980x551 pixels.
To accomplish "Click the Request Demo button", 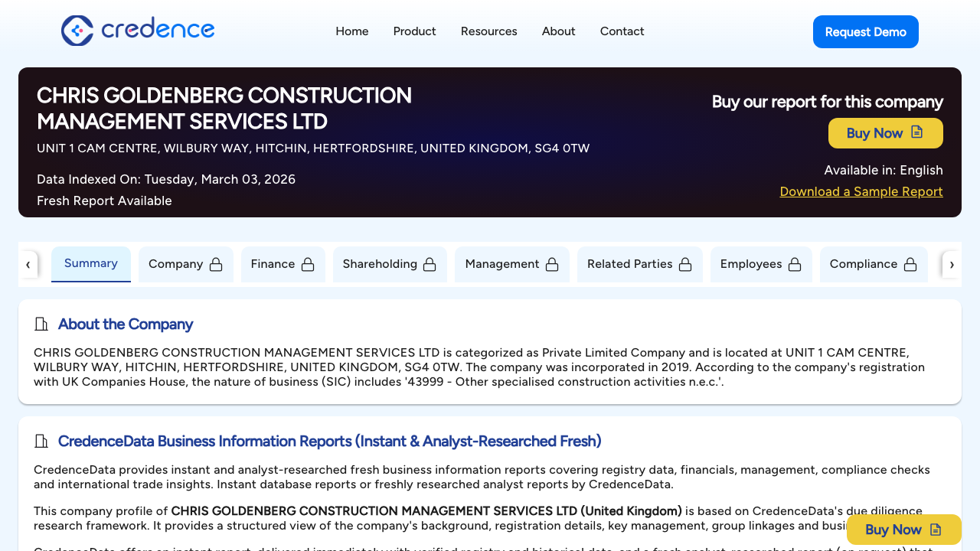I will point(866,31).
